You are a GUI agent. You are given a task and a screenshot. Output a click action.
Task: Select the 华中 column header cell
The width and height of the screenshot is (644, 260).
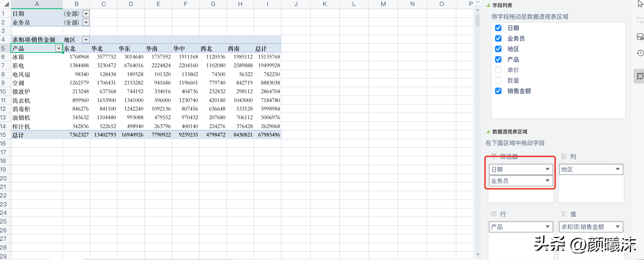[x=186, y=48]
